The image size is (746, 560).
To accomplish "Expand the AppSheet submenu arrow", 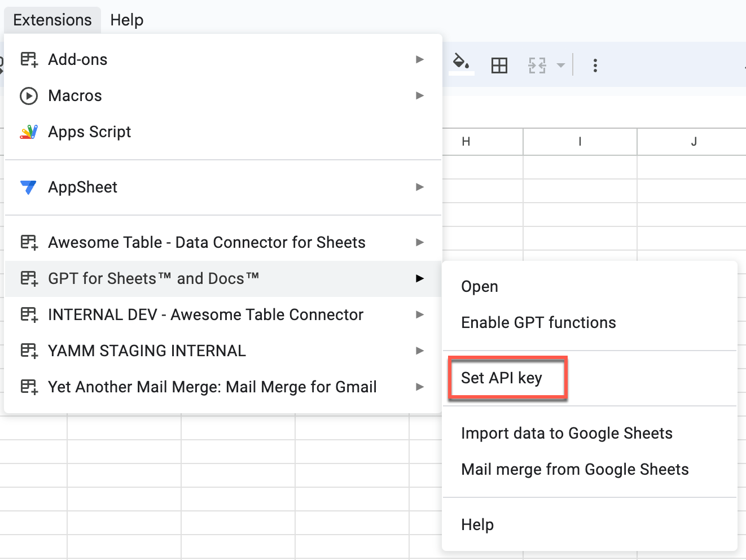I will coord(419,187).
